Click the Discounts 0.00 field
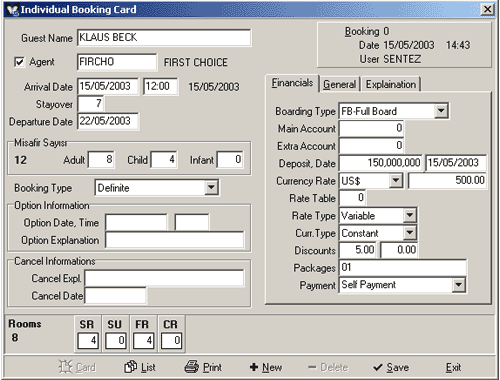Viewport: 500px width, 380px height. (x=400, y=250)
